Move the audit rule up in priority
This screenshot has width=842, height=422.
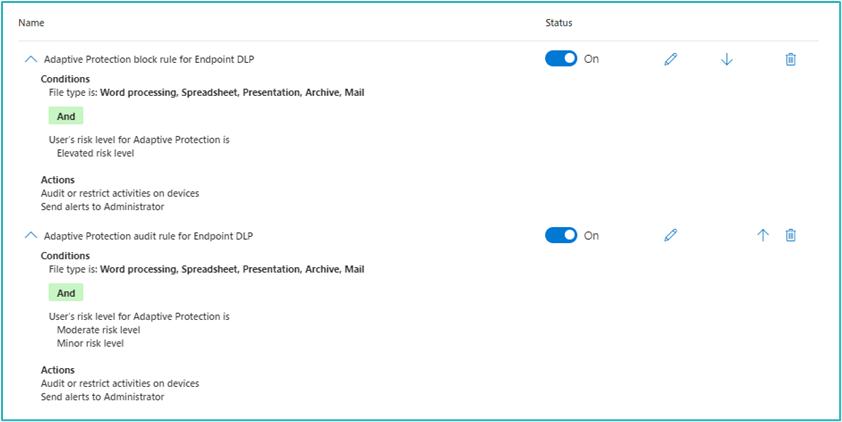(763, 236)
